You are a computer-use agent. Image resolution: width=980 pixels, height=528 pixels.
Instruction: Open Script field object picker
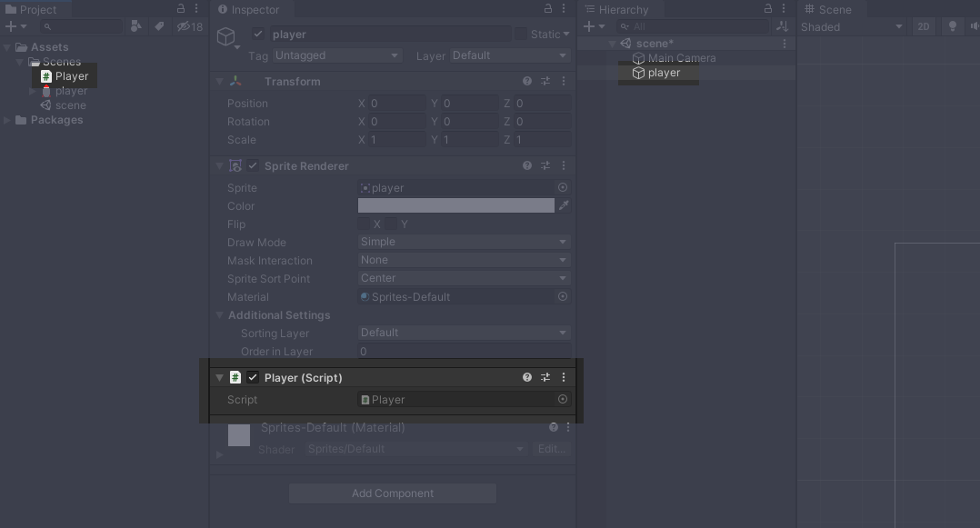pos(563,399)
